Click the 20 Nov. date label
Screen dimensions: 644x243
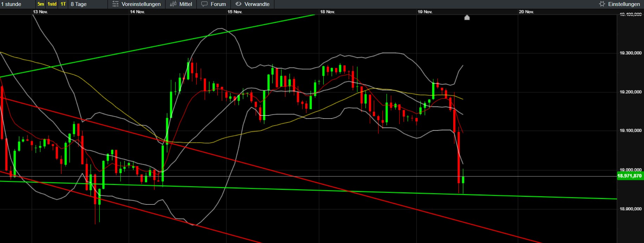click(526, 12)
